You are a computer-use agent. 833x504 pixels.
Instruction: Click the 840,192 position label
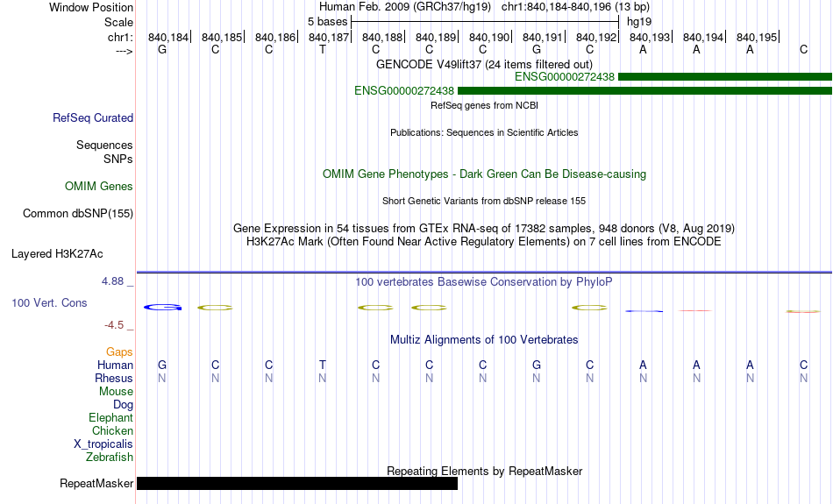pos(596,37)
